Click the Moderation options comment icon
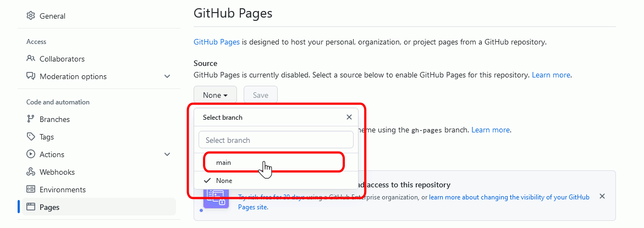The image size is (644, 228). click(30, 76)
